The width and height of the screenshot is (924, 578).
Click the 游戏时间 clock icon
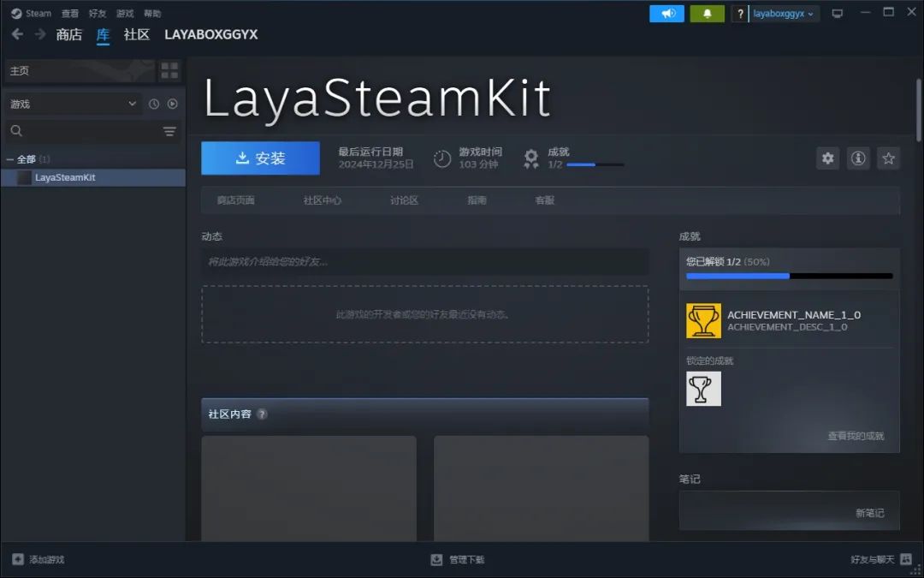442,158
